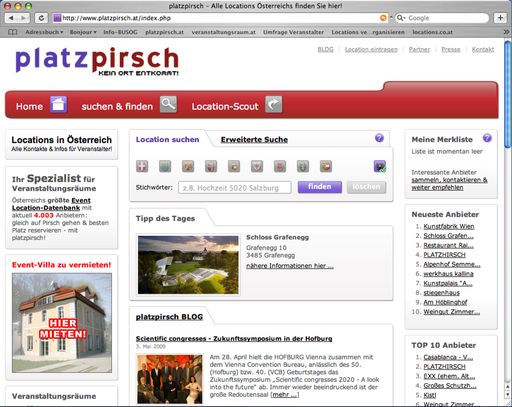Click the löschen button

tap(366, 187)
